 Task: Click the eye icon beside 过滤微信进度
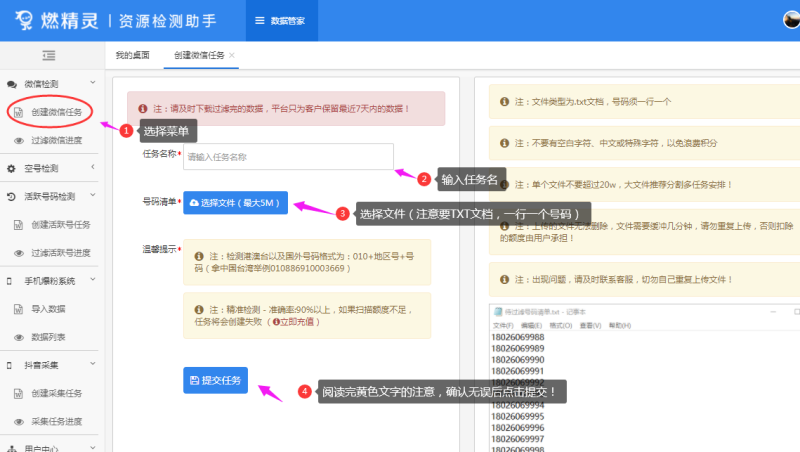coord(18,140)
